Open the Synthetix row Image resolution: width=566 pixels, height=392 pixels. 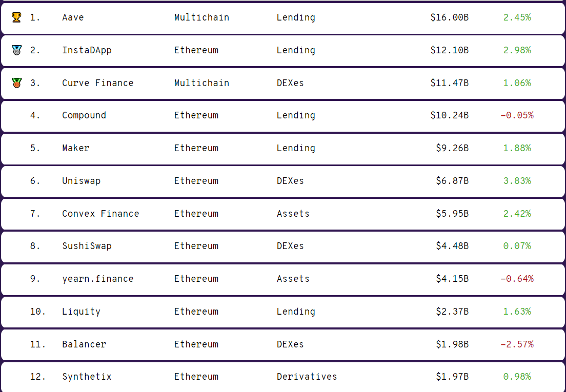(x=283, y=377)
